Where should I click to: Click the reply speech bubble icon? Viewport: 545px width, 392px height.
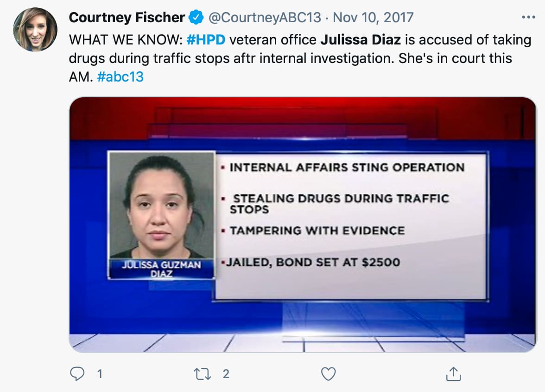point(77,373)
